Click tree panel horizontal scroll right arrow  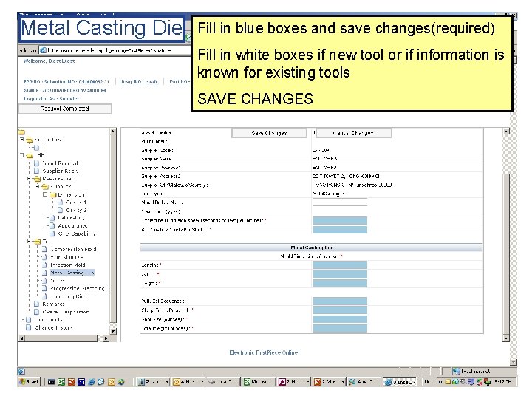(x=106, y=338)
